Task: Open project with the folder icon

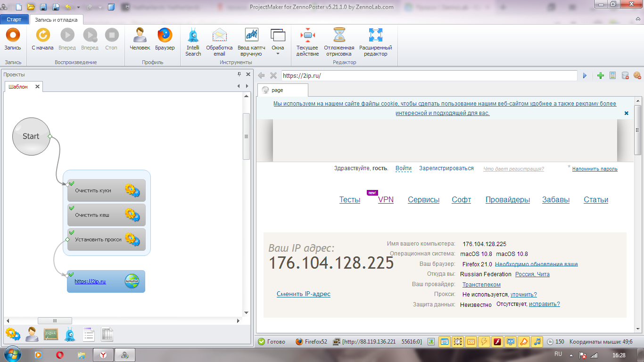Action: (31, 7)
